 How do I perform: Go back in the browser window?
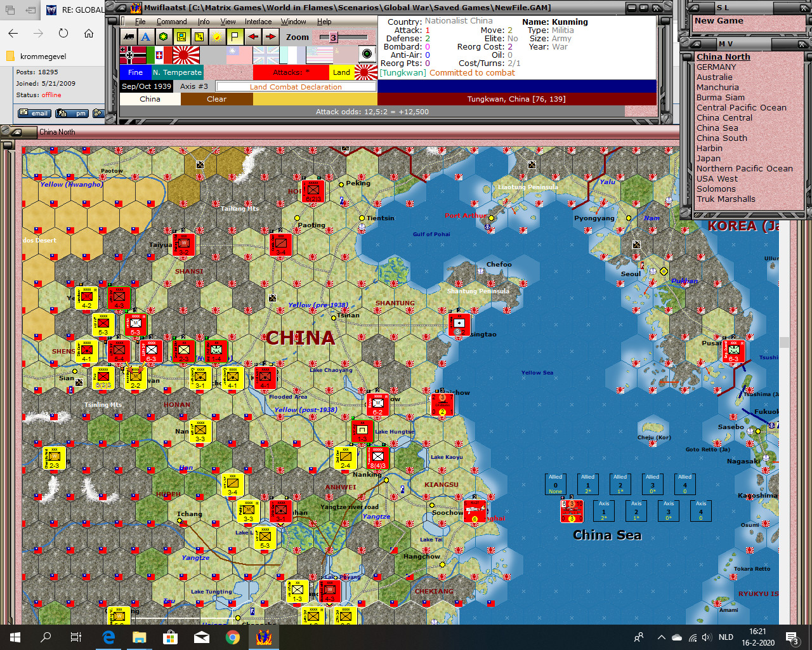tap(13, 33)
